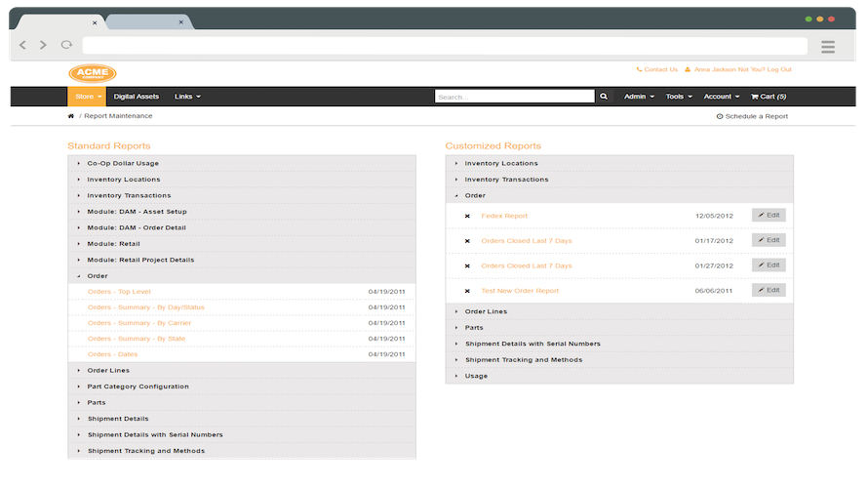This screenshot has width=868, height=488.
Task: Click the browser forward arrow
Action: (x=43, y=45)
